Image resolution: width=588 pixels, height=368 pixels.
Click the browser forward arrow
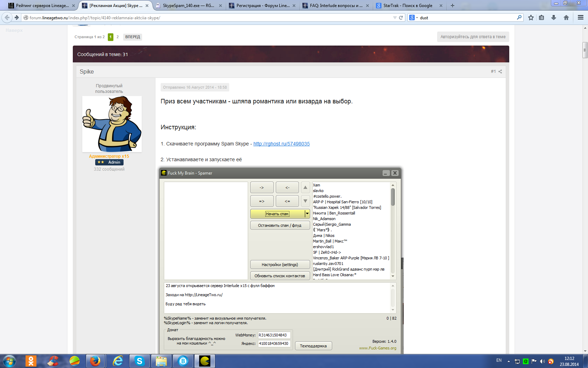(16, 18)
